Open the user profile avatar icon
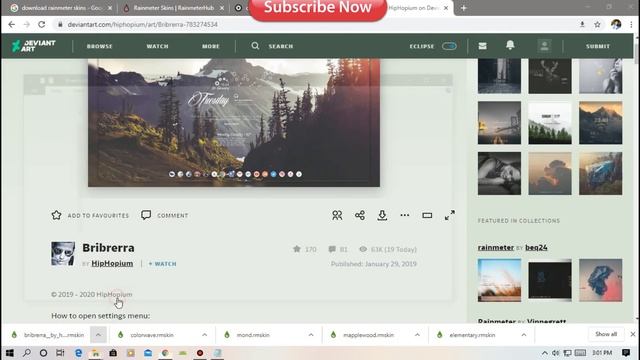 tap(544, 46)
